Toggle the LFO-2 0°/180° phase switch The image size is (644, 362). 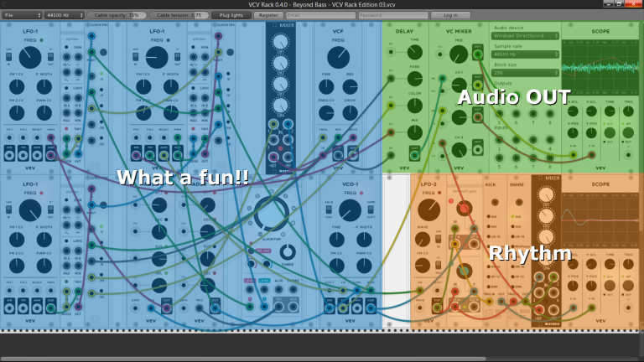coord(438,265)
